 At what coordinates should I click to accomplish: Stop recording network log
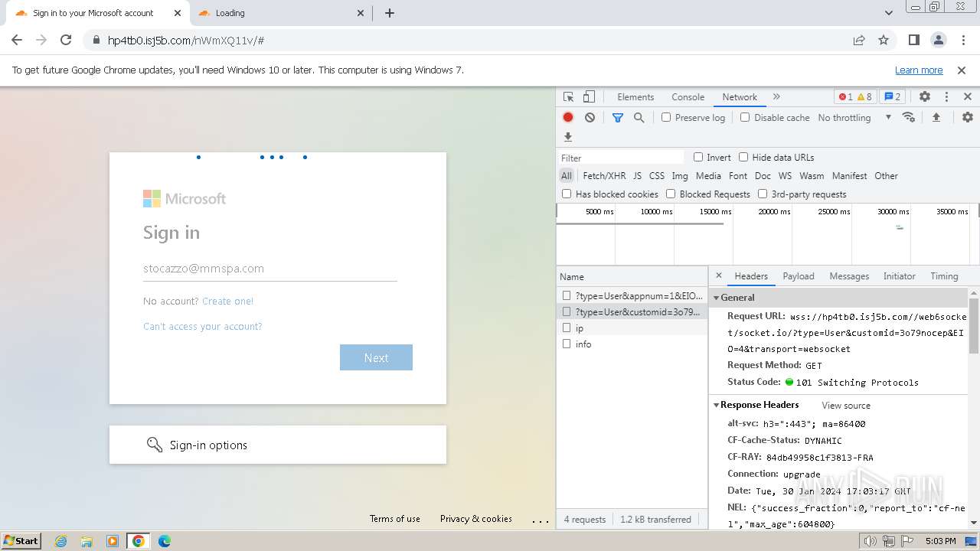568,117
